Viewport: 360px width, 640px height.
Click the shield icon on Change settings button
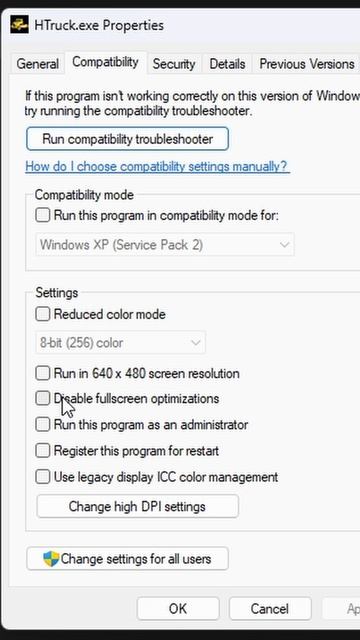coord(51,559)
